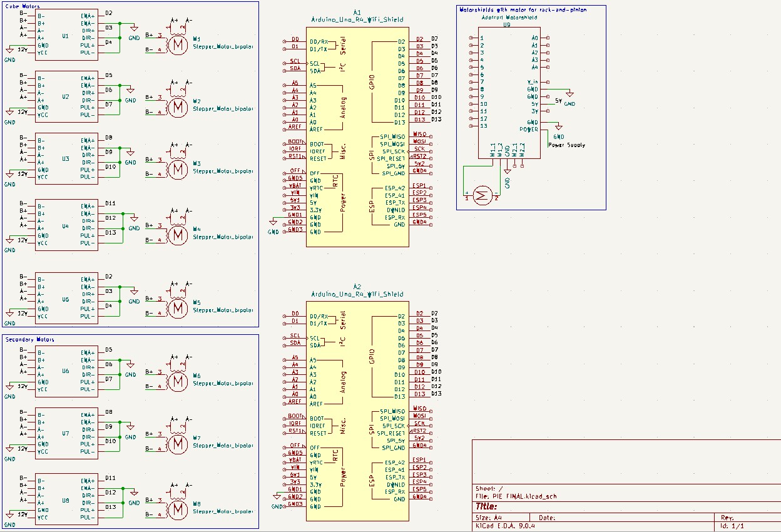781x532 pixels.
Task: Click the "Secondary Motors" section label
Action: [x=29, y=339]
